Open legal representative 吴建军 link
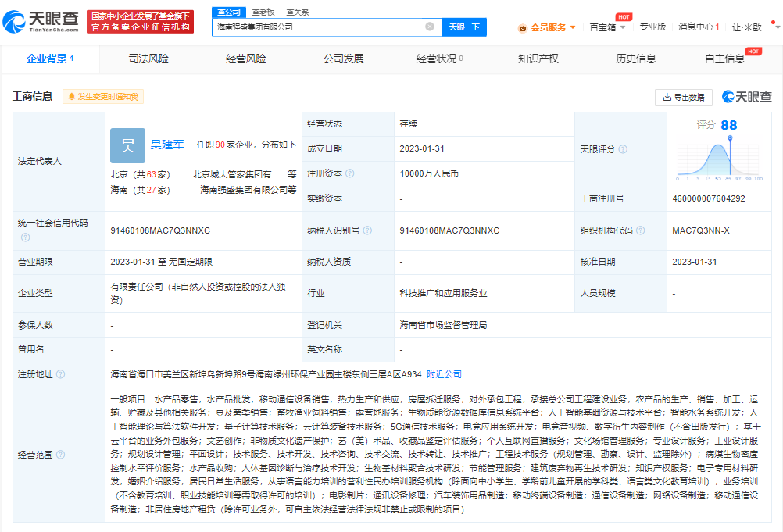Viewport: 783px width, 532px height. (x=167, y=145)
